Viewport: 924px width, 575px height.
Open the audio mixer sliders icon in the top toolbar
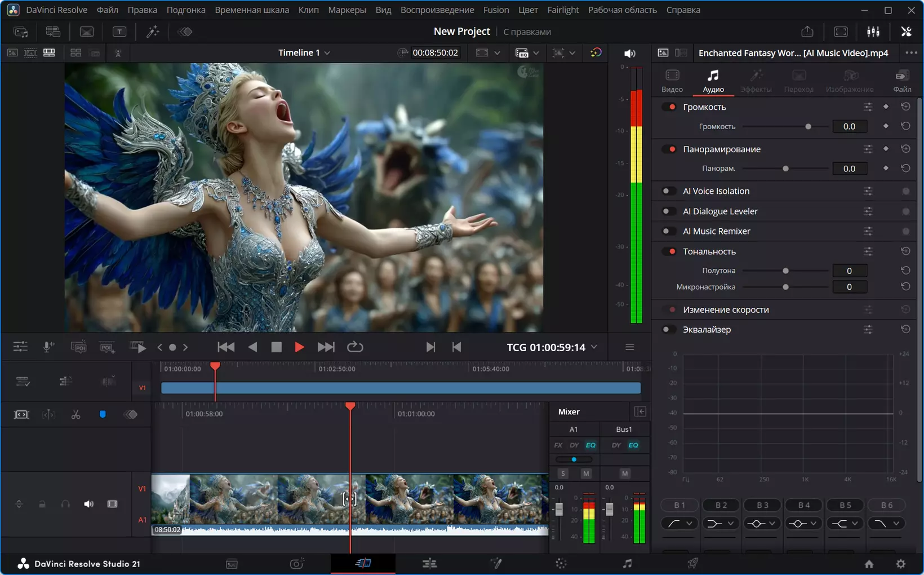pos(873,32)
